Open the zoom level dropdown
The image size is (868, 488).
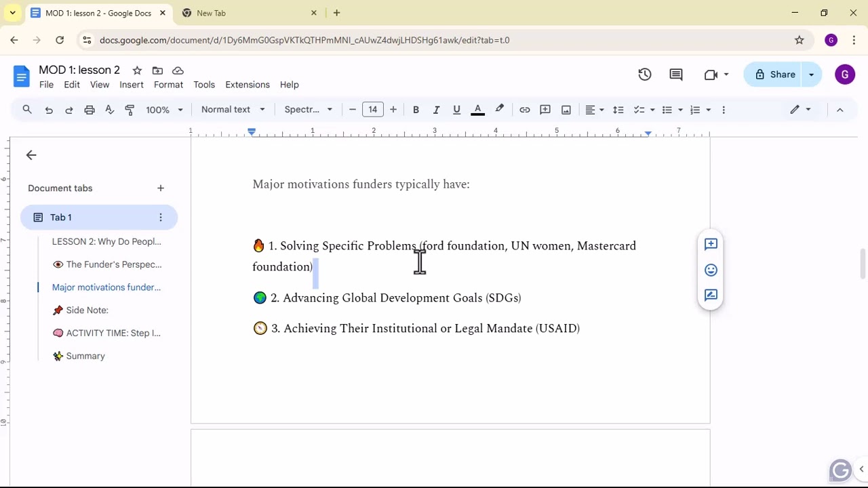[x=165, y=110]
